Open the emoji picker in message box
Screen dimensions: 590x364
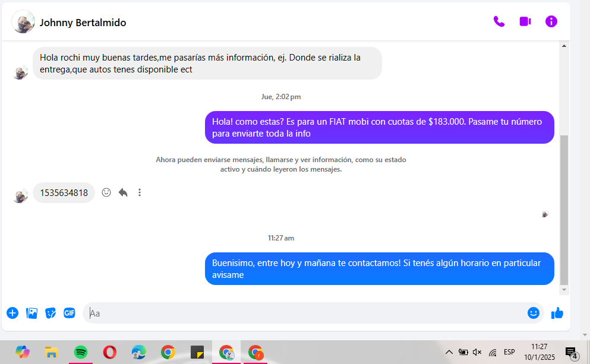tap(533, 313)
